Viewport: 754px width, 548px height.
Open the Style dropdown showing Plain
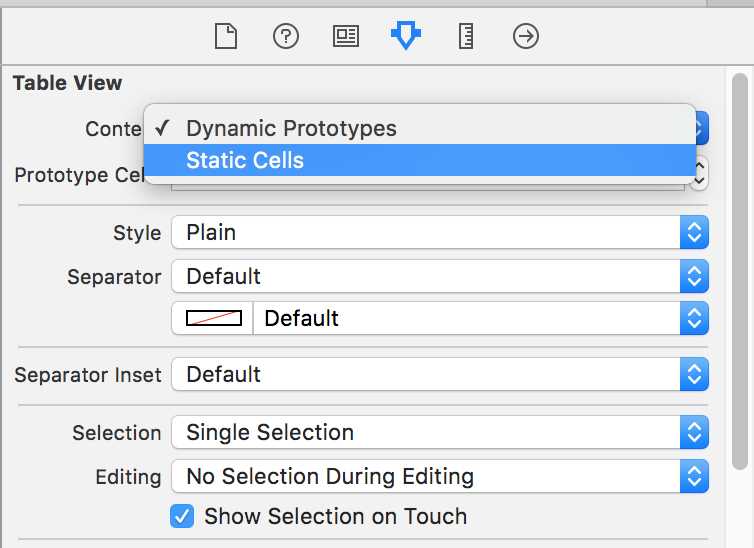click(x=440, y=232)
